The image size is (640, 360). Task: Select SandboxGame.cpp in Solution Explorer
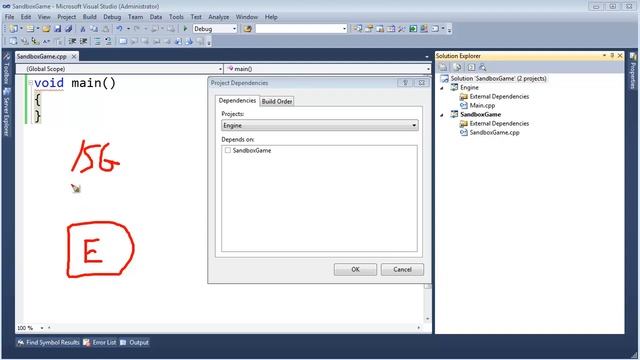pos(494,133)
